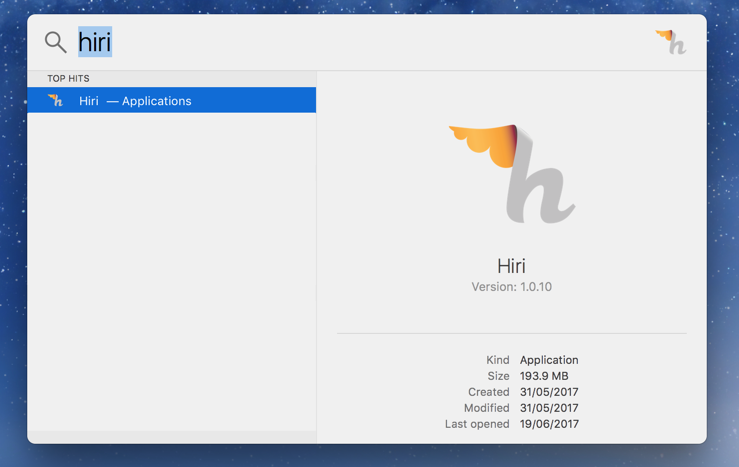739x467 pixels.
Task: Click the large Hiri app preview icon
Action: point(512,173)
